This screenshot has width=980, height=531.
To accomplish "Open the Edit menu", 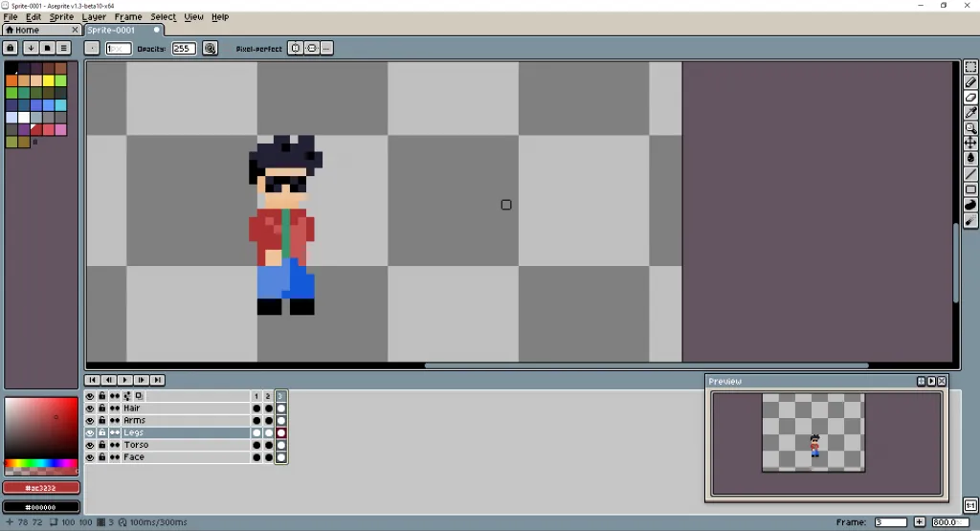I will pyautogui.click(x=33, y=17).
